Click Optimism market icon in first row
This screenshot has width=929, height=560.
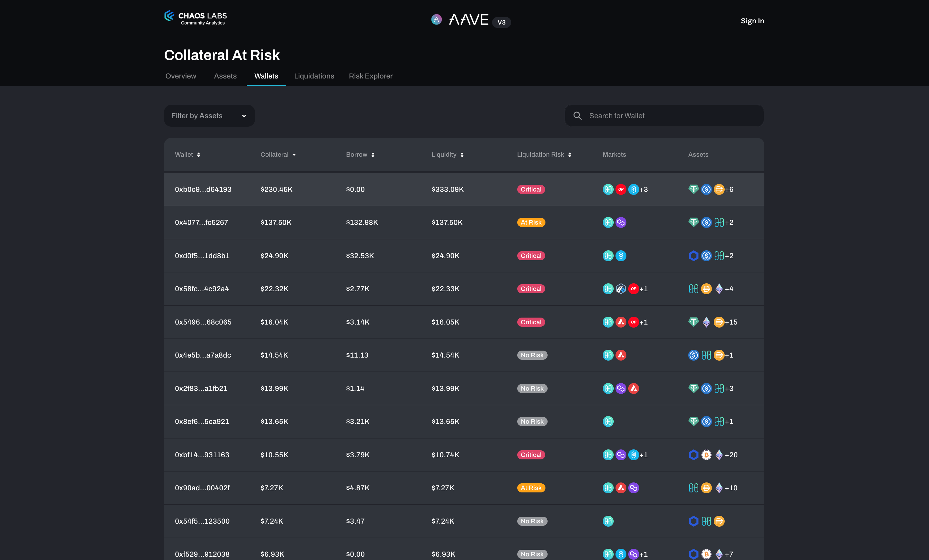click(621, 189)
